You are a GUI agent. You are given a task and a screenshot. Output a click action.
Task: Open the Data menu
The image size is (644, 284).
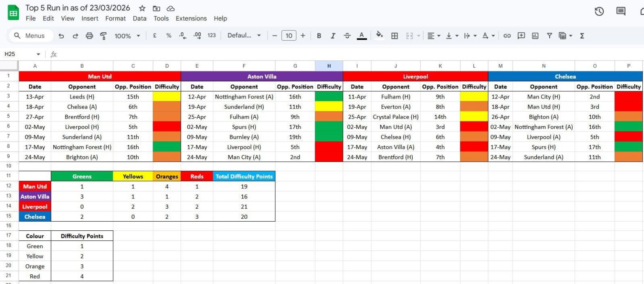pos(140,18)
